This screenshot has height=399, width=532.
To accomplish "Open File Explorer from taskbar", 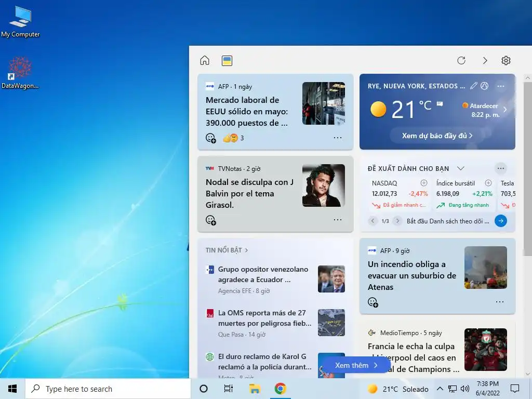I will [255, 389].
